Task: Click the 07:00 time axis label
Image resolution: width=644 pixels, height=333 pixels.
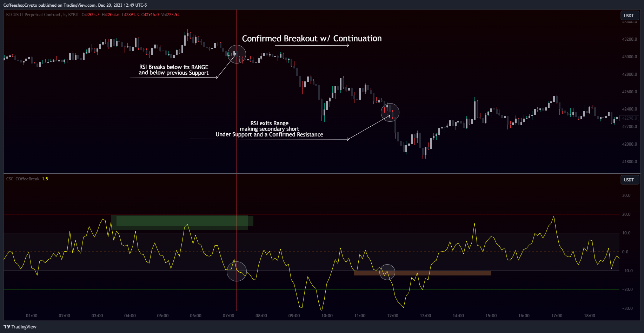Action: 228,316
